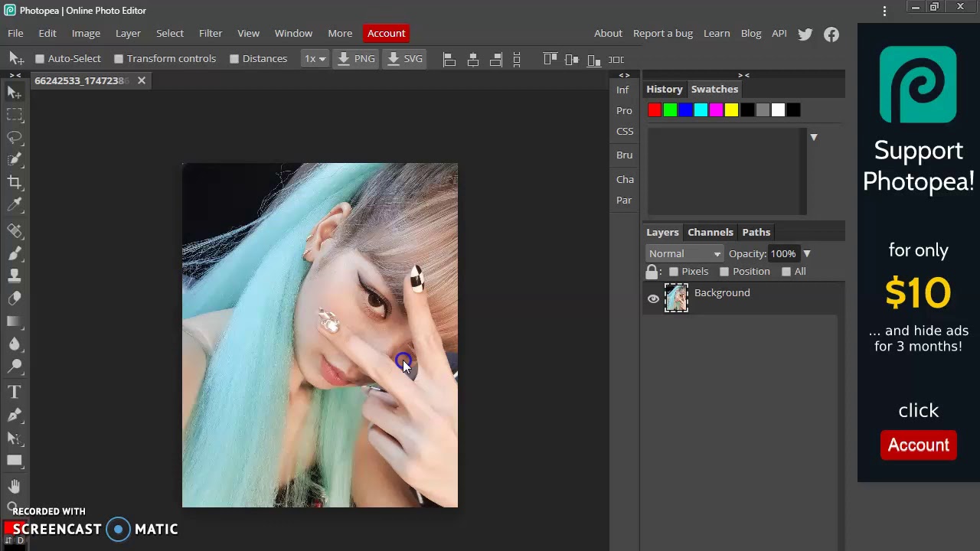Open the Normal blend mode dropdown
Viewport: 980px width, 551px height.
coord(684,254)
